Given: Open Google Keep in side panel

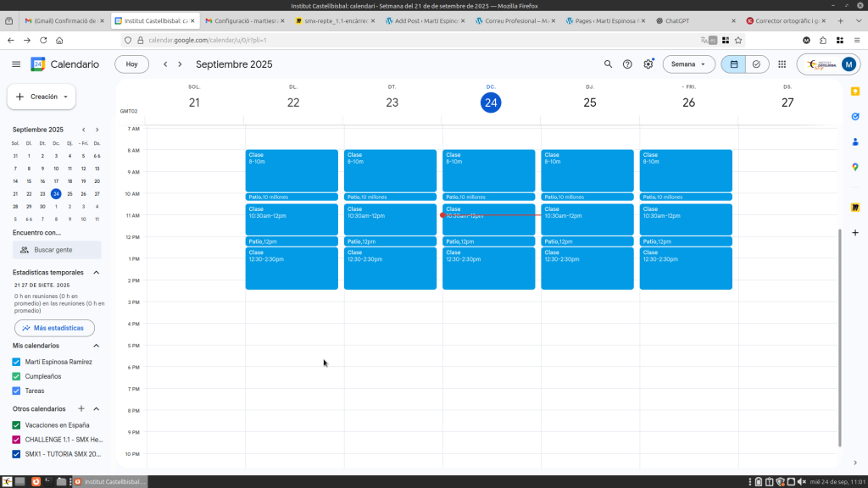Looking at the screenshot, I should pyautogui.click(x=855, y=91).
